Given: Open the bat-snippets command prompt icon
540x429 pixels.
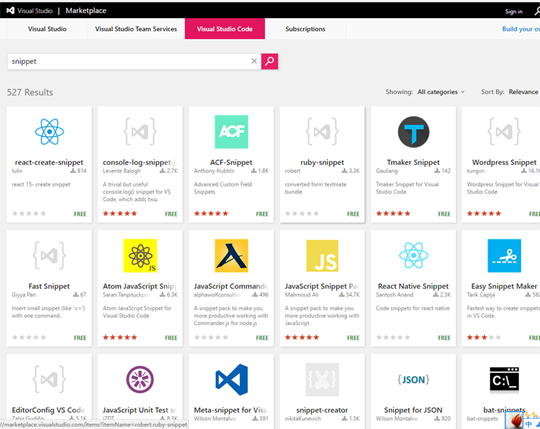Looking at the screenshot, I should click(504, 379).
